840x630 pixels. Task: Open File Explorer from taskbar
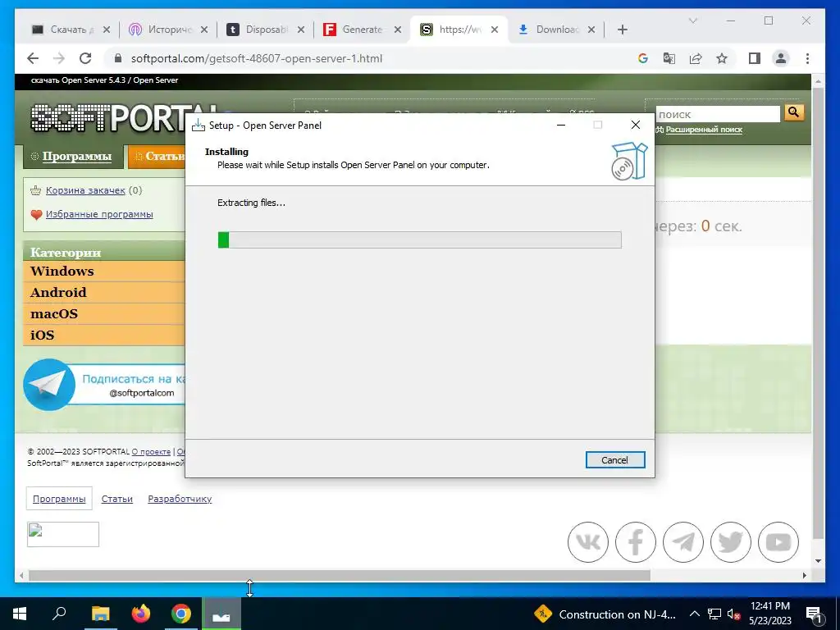click(x=100, y=614)
